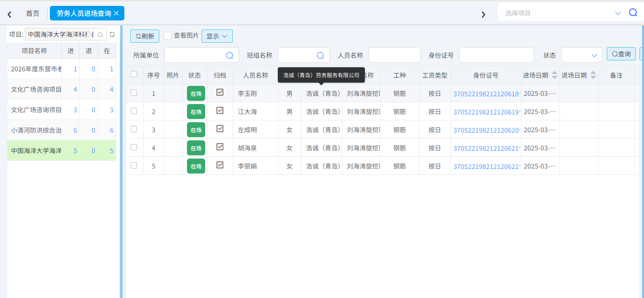Reload the project list in left panel

click(112, 35)
